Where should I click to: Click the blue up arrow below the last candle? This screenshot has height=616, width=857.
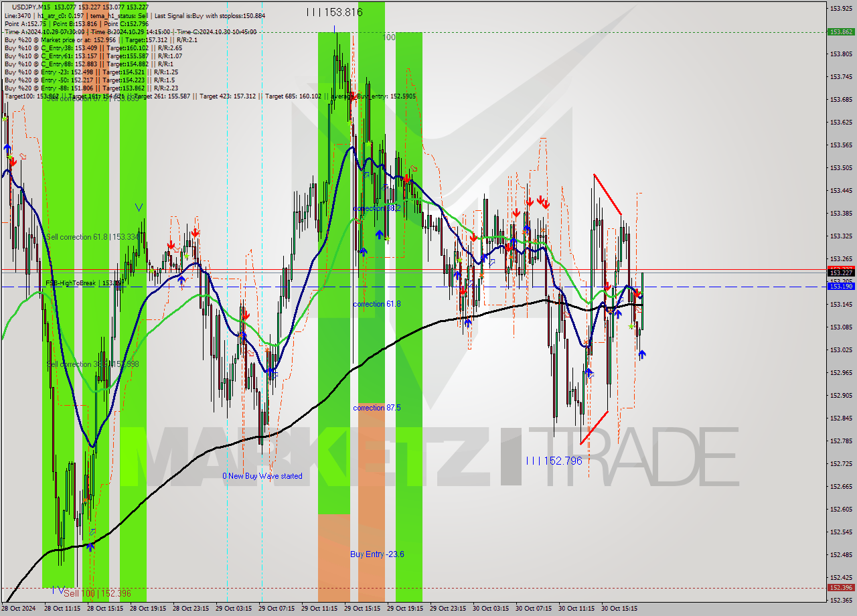642,355
